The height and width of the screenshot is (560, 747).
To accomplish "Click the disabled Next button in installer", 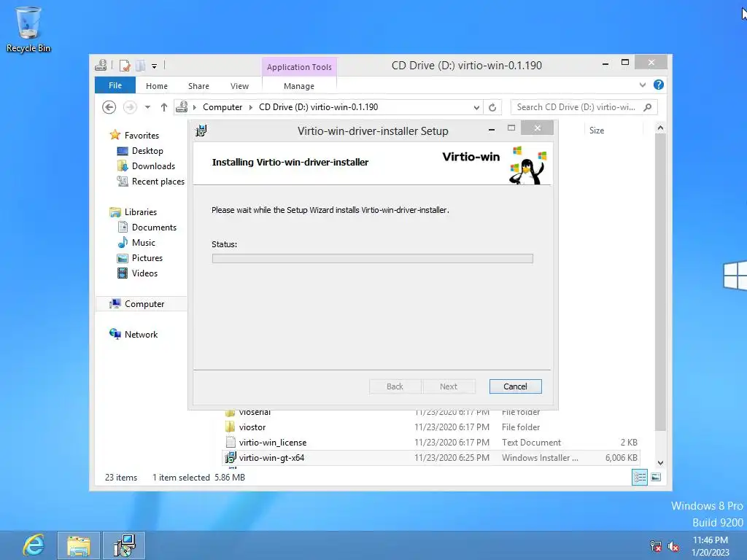I will [449, 386].
